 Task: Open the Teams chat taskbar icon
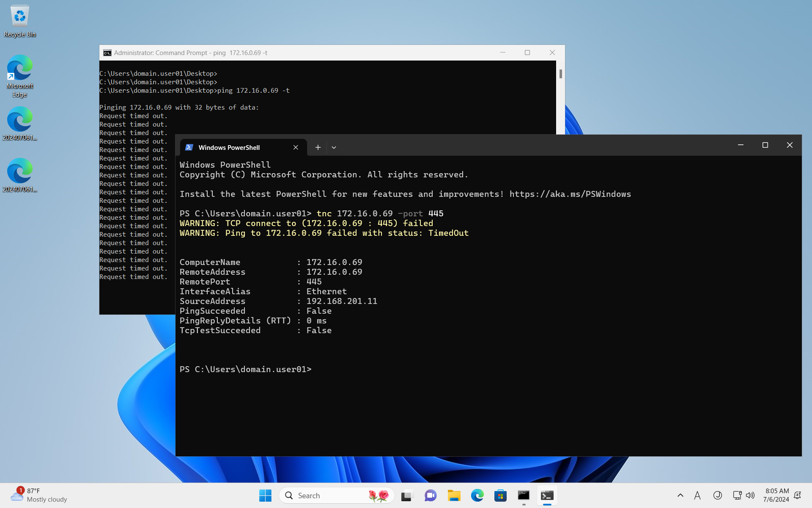click(430, 495)
